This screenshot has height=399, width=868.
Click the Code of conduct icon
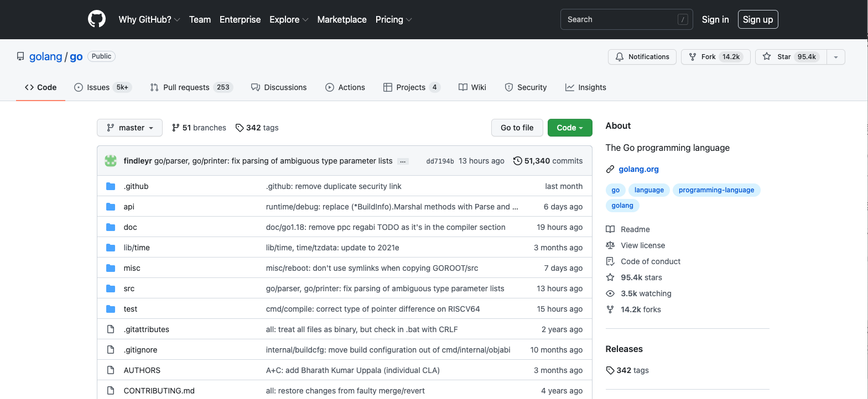610,261
